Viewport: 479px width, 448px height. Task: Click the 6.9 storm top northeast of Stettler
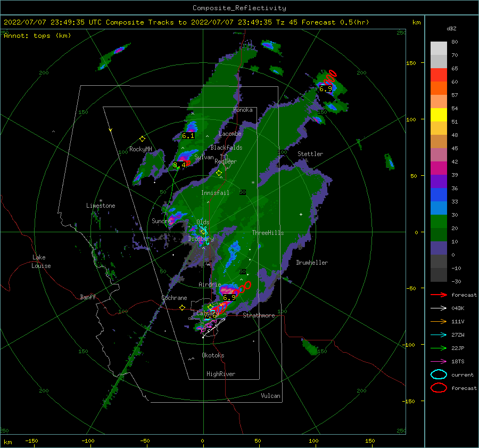[x=325, y=88]
